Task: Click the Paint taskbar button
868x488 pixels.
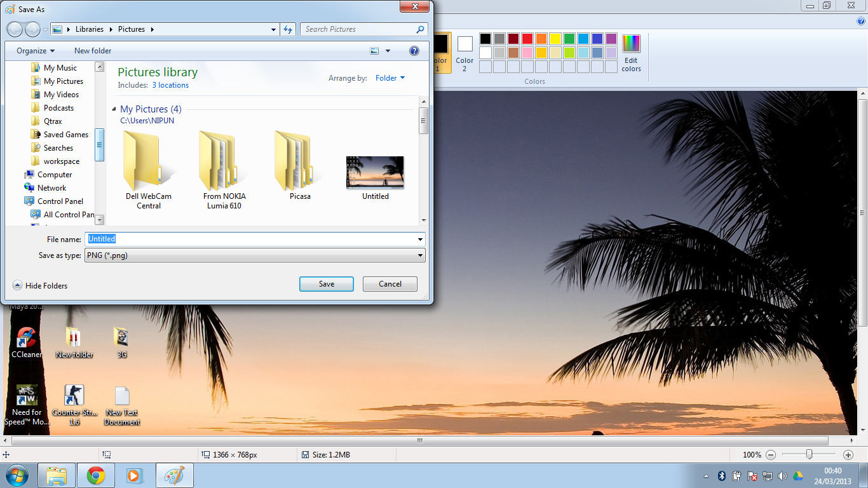Action: 173,475
